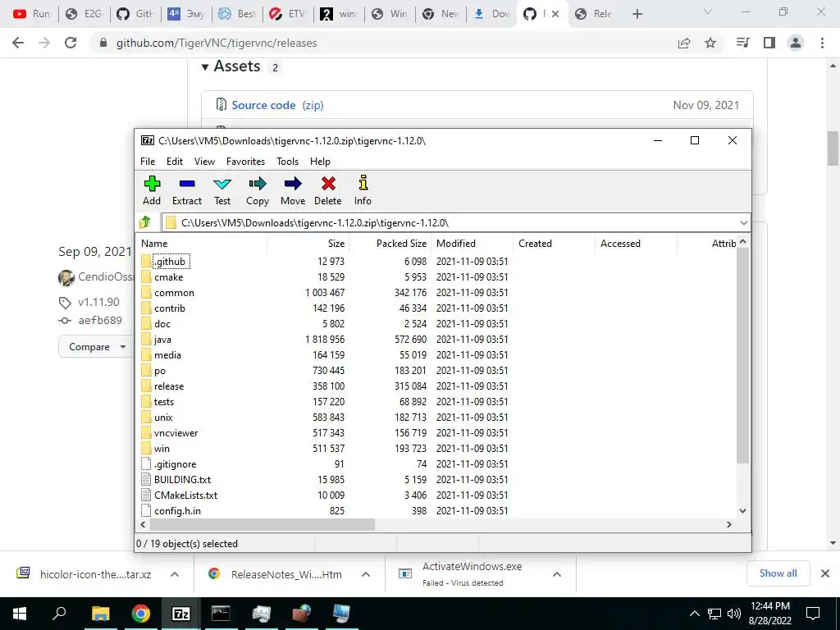840x630 pixels.
Task: Expand options for ReleaseNotes_Wi....Htm download
Action: pyautogui.click(x=366, y=574)
